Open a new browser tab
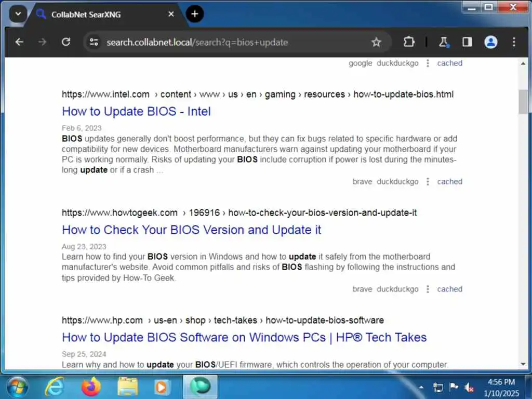Viewport: 532px width, 399px height. tap(195, 14)
